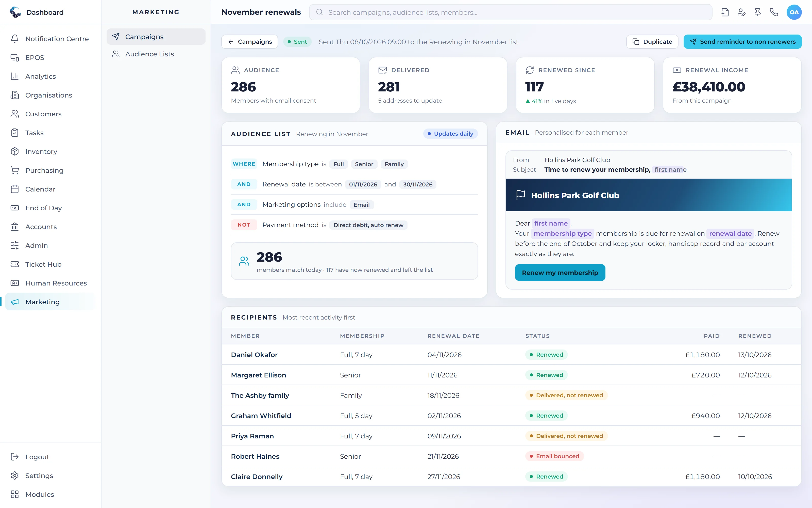Click Renew my membership in email preview
The image size is (812, 508).
[560, 273]
